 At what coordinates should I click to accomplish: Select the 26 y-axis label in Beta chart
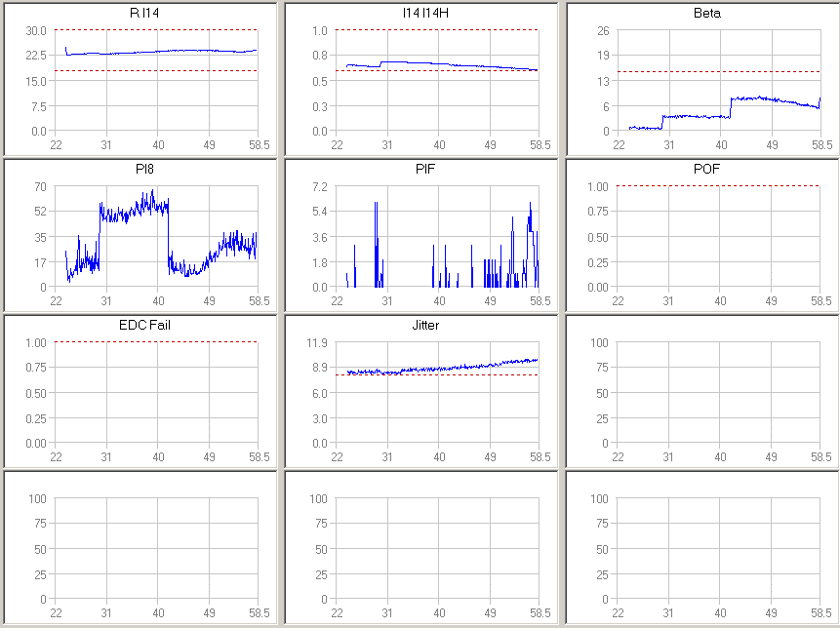point(604,30)
